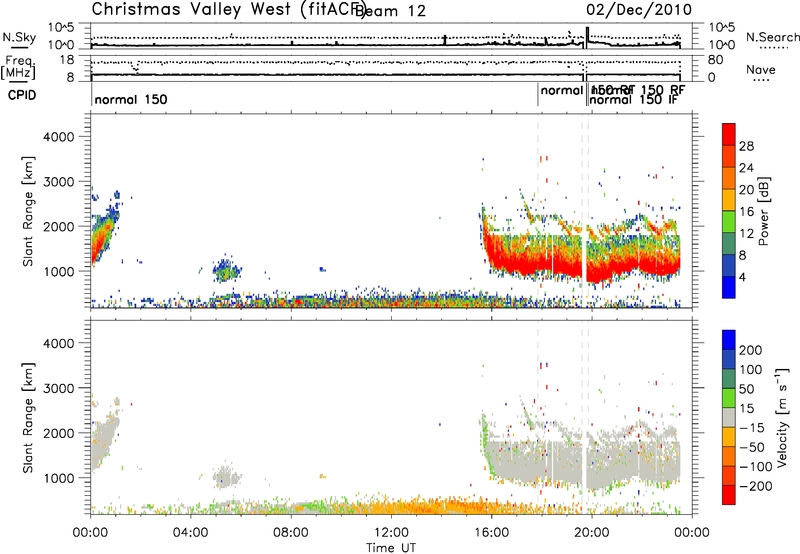Click the 'CPID' row label
The height and width of the screenshot is (554, 800).
(22, 95)
